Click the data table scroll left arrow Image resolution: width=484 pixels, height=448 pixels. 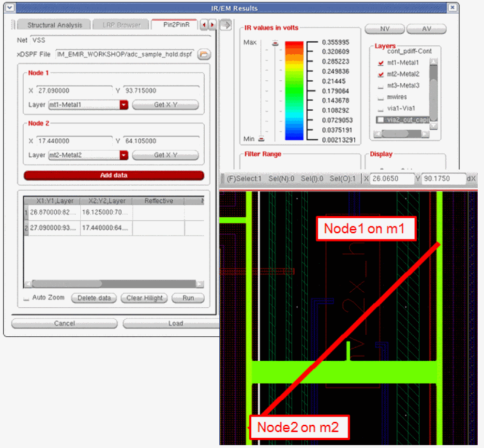tap(28, 284)
